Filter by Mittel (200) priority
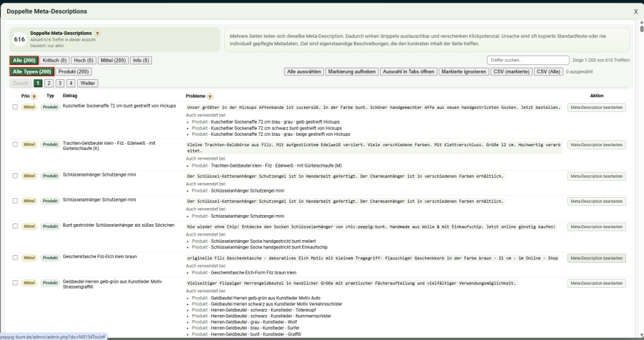644x340 pixels. click(113, 61)
